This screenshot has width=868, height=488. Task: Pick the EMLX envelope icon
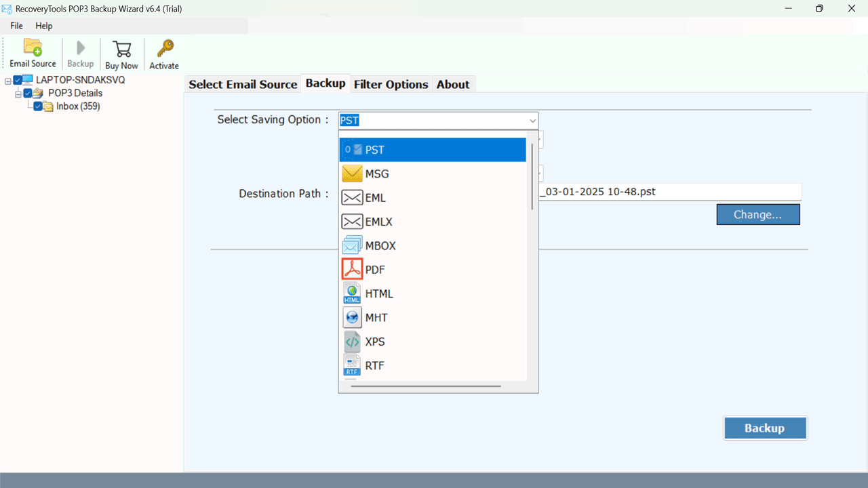click(x=353, y=222)
